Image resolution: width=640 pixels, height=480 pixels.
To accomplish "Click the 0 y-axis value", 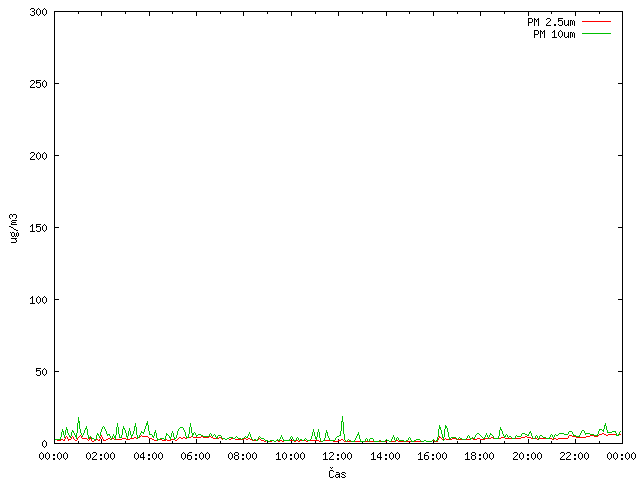I will (x=44, y=444).
